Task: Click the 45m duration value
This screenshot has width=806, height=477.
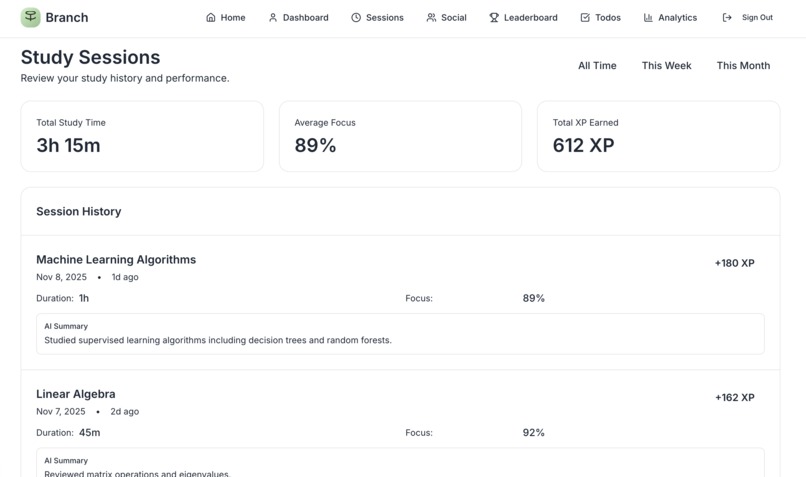Action: [x=89, y=433]
